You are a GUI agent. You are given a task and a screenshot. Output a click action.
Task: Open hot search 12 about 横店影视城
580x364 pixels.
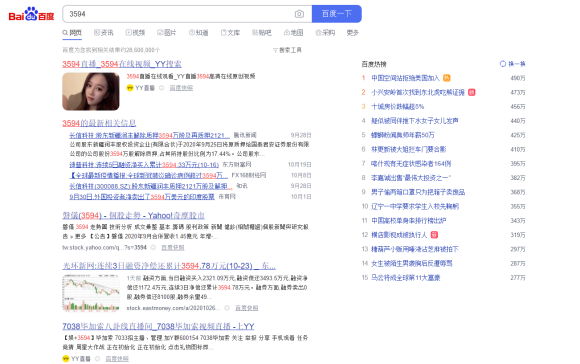(399, 235)
